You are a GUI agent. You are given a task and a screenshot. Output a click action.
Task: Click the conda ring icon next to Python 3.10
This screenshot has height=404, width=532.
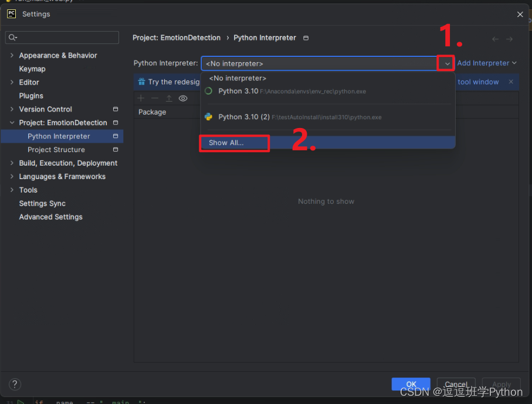coord(209,91)
